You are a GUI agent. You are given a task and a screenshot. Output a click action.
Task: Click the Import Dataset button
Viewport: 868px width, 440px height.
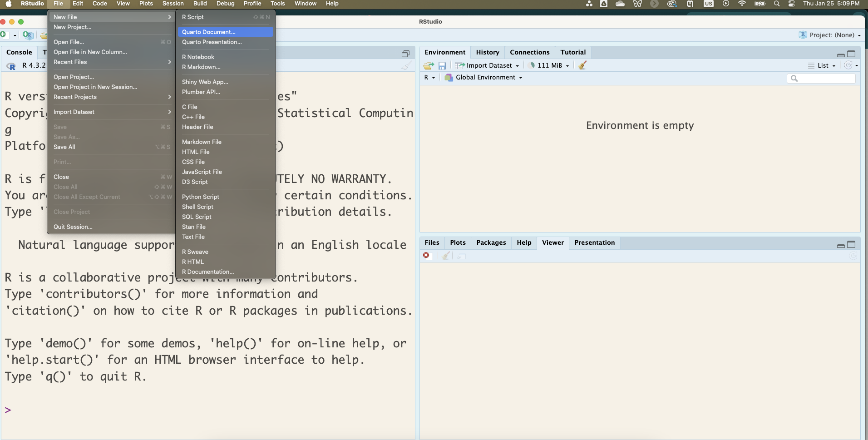pos(487,65)
